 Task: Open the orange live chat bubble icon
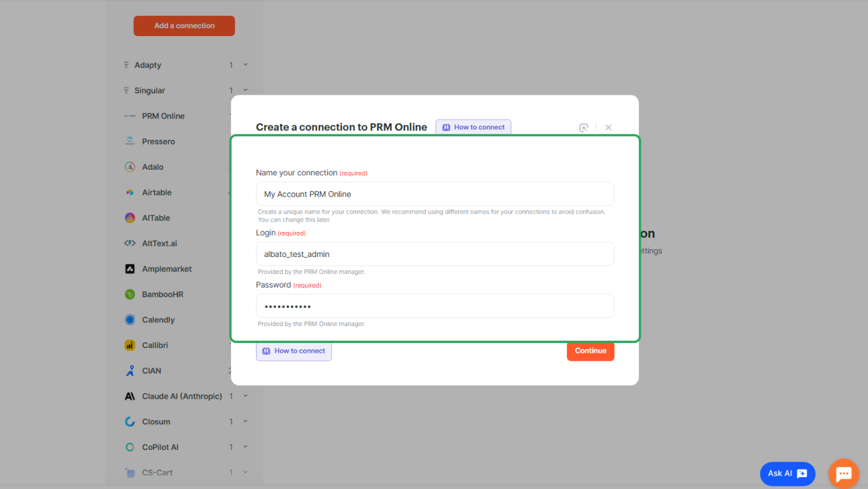point(843,474)
